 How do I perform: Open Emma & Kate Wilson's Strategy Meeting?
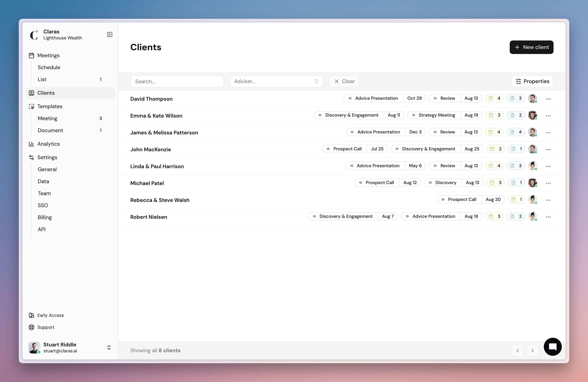click(x=445, y=115)
